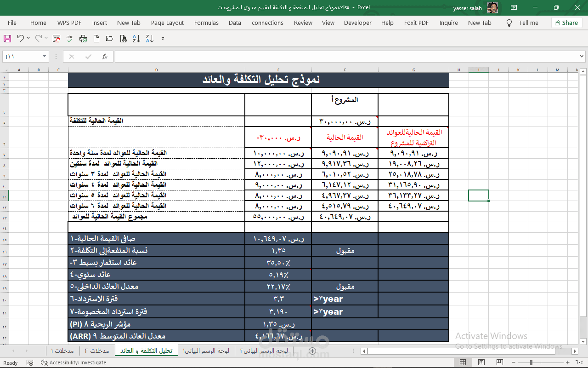Switch to Page Layout ribbon tab
This screenshot has width=588, height=368.
pos(167,23)
